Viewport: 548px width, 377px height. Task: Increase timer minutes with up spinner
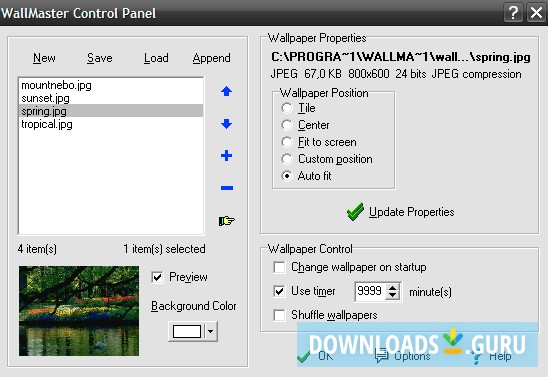(392, 288)
